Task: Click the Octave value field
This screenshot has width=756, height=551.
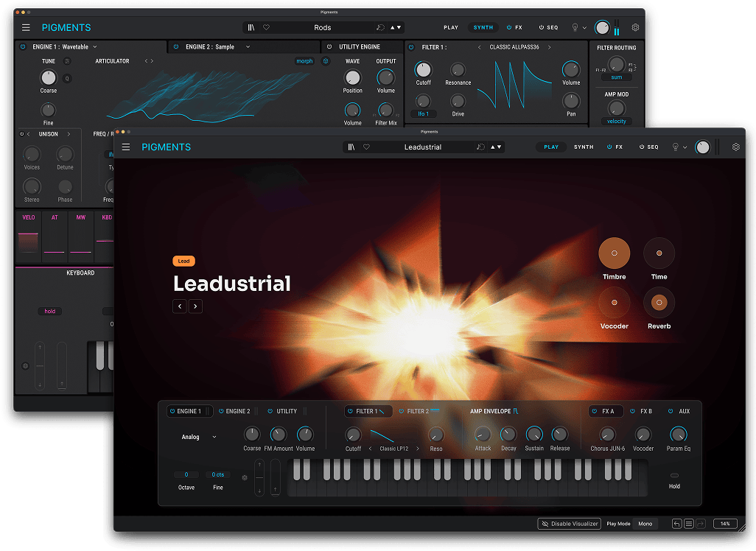Action: pyautogui.click(x=186, y=475)
